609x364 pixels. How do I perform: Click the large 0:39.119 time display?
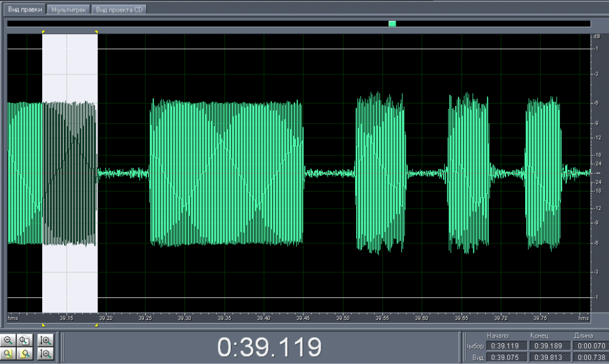point(269,347)
